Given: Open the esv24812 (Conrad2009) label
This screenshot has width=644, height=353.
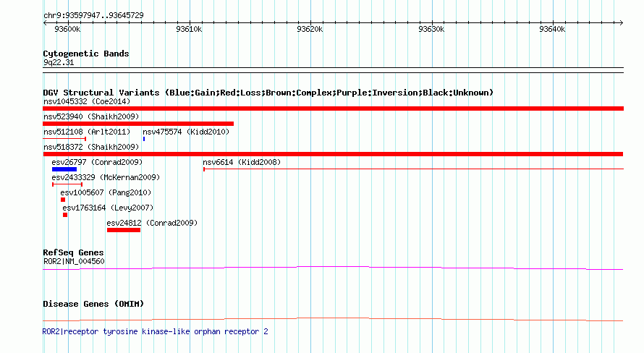Looking at the screenshot, I should [x=152, y=223].
